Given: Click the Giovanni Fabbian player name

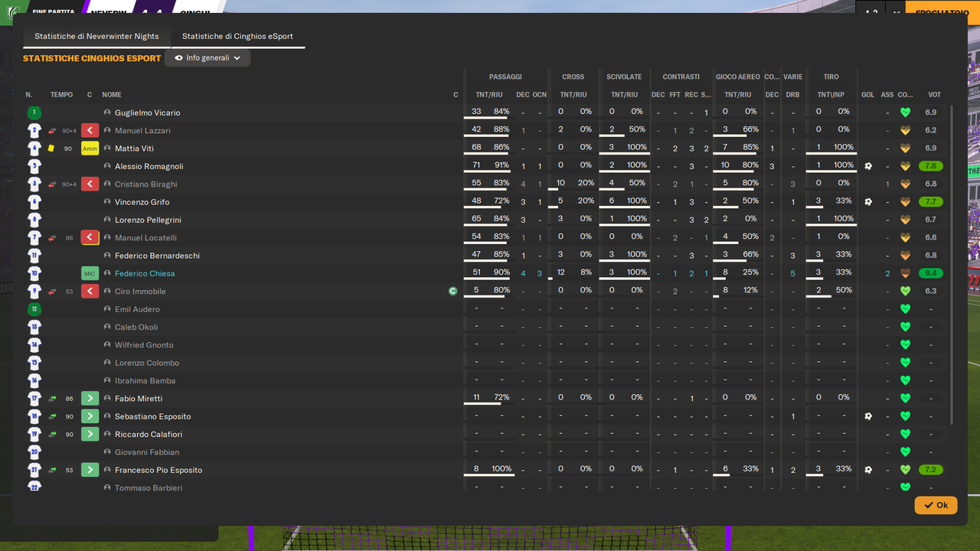Looking at the screenshot, I should 147,452.
